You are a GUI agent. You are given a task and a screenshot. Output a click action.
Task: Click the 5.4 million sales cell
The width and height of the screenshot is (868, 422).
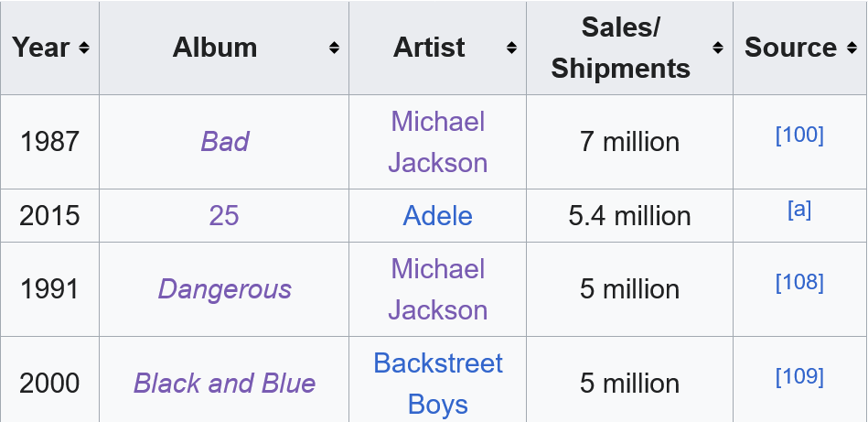coord(629,216)
